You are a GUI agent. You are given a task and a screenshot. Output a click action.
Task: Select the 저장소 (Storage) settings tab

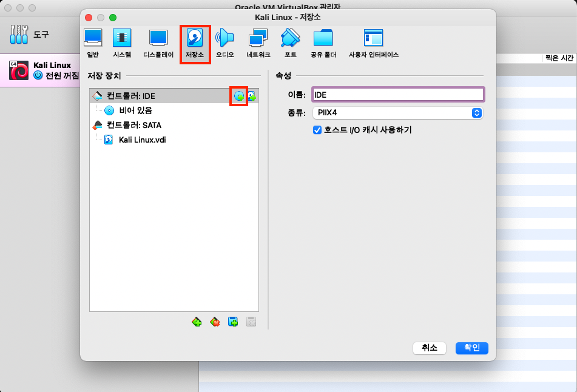point(195,44)
